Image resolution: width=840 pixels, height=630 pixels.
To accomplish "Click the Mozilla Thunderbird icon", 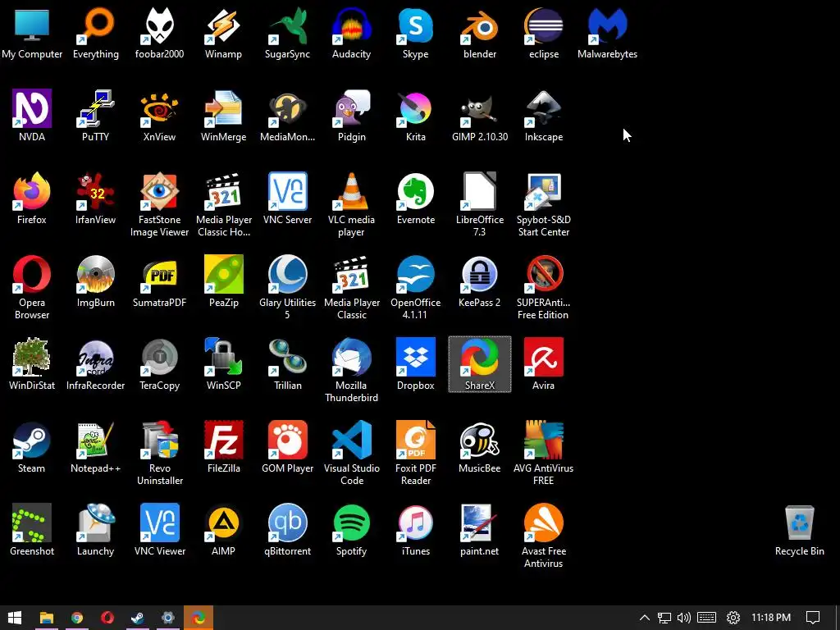I will click(351, 371).
